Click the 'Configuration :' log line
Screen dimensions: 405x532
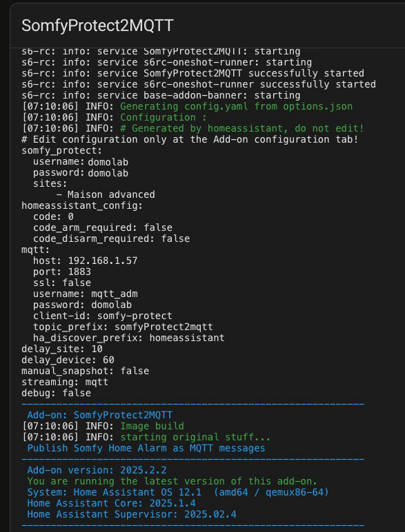[x=114, y=117]
